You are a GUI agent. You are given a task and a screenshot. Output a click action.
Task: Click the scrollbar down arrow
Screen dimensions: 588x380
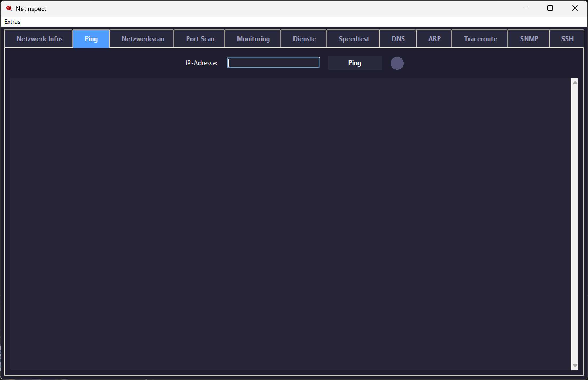pos(575,366)
